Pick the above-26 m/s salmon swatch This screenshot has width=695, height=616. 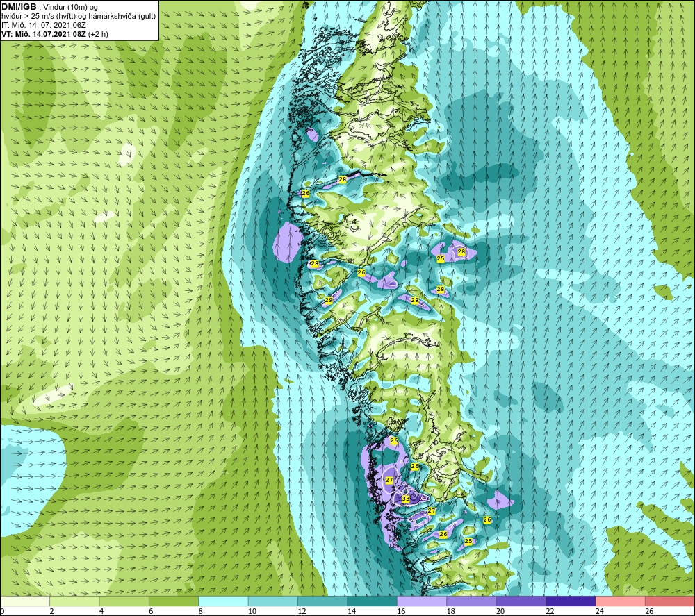[x=670, y=601]
